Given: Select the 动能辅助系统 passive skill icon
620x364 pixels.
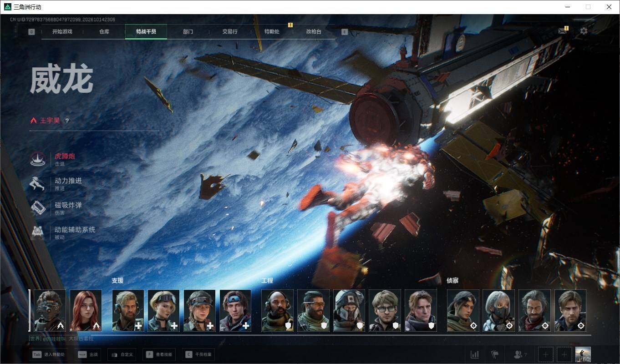Looking at the screenshot, I should 38,233.
